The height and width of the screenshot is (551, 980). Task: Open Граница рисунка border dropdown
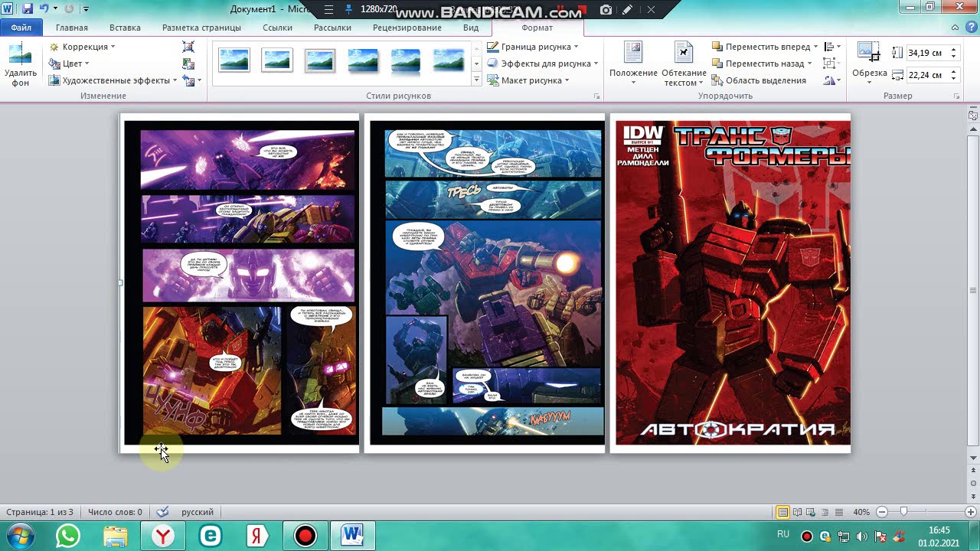coord(532,47)
